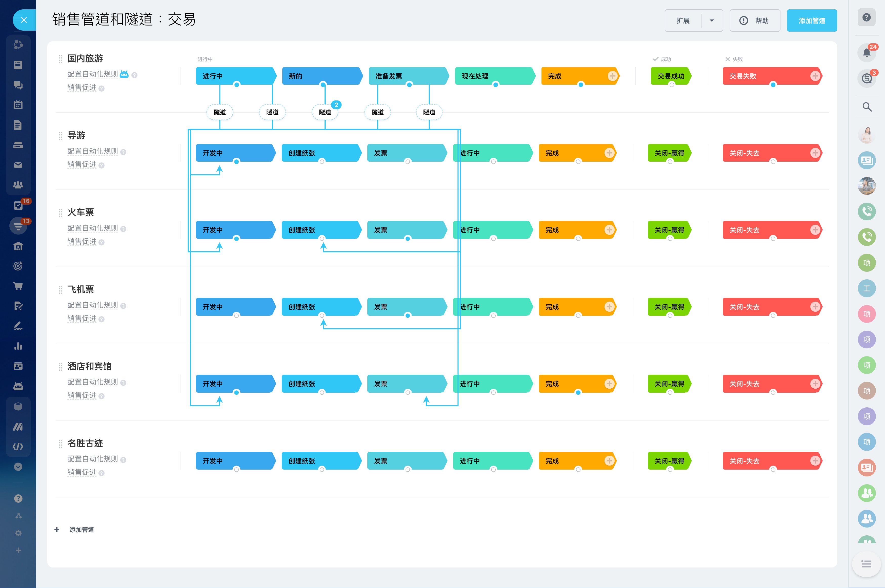Click the 帮助 button
Screen dimensions: 885x588
pyautogui.click(x=754, y=21)
